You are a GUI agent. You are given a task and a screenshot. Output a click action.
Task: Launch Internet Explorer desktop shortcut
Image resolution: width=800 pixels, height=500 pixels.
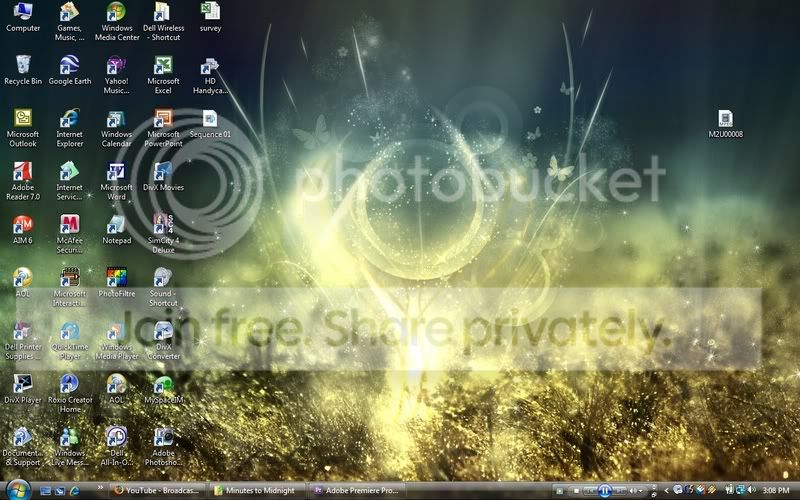tap(69, 128)
